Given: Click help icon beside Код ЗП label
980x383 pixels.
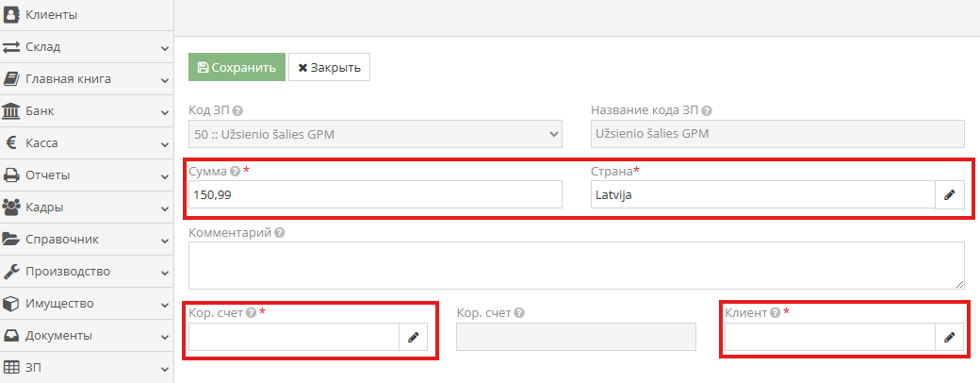Looking at the screenshot, I should coord(237,110).
